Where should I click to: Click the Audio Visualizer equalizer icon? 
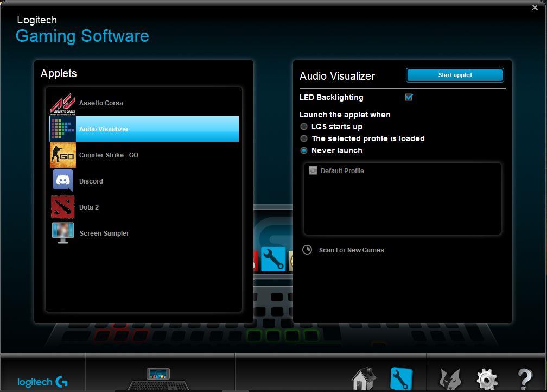pyautogui.click(x=63, y=129)
